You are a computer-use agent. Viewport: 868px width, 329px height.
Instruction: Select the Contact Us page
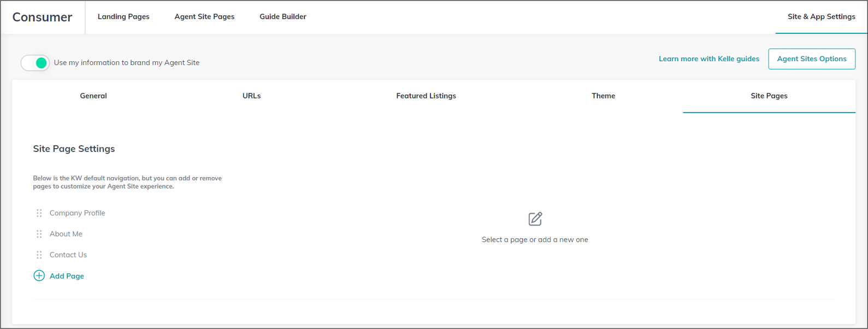pyautogui.click(x=68, y=255)
